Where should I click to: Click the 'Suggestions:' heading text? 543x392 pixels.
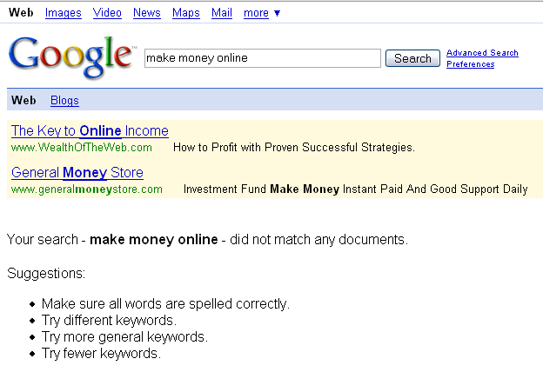click(x=46, y=273)
